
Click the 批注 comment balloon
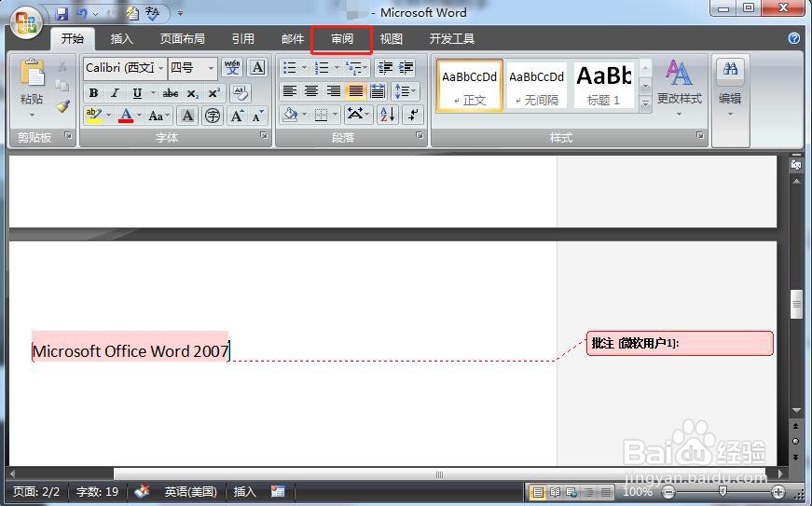[680, 344]
